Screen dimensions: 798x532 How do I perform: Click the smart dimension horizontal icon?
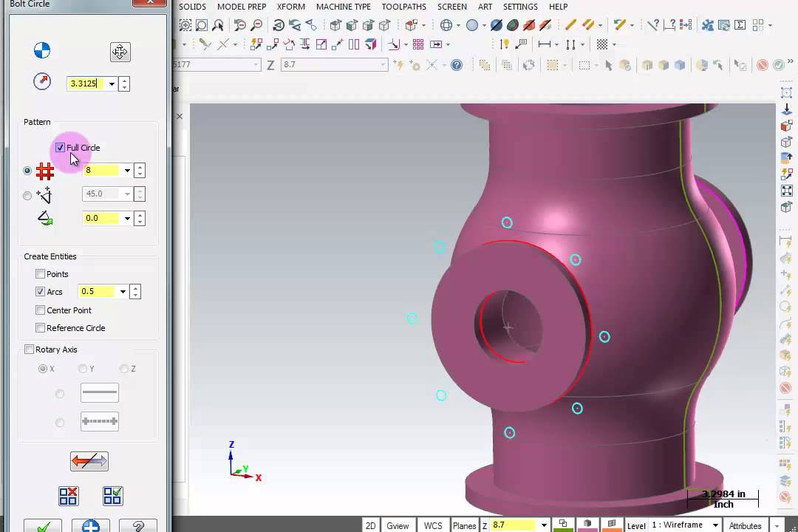click(x=544, y=44)
